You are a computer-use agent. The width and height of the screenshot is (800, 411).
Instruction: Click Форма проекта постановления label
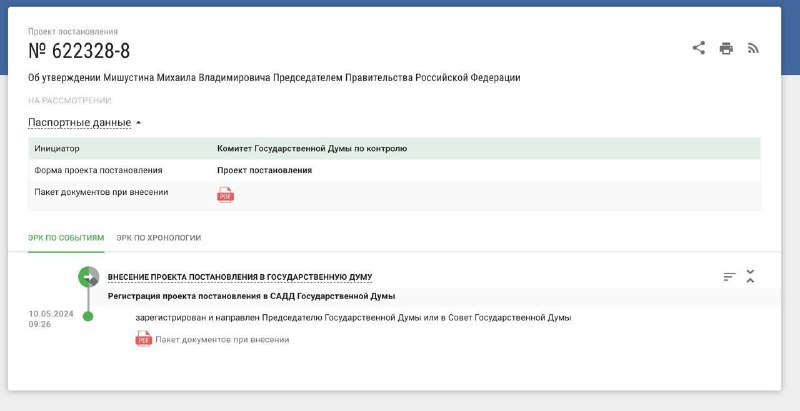(x=98, y=170)
